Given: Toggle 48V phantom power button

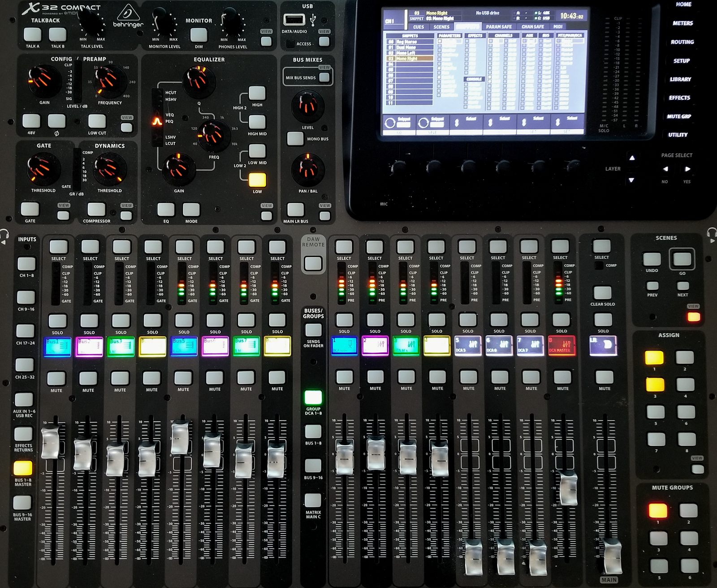Looking at the screenshot, I should 31,121.
